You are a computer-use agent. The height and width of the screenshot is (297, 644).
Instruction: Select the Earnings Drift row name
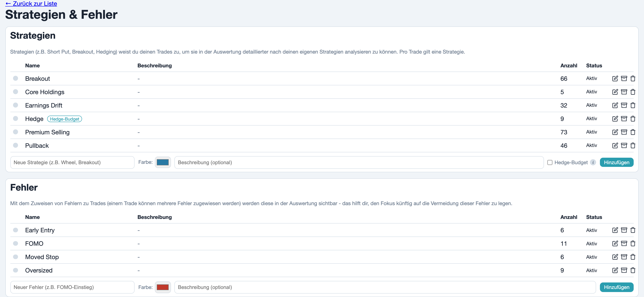click(44, 105)
